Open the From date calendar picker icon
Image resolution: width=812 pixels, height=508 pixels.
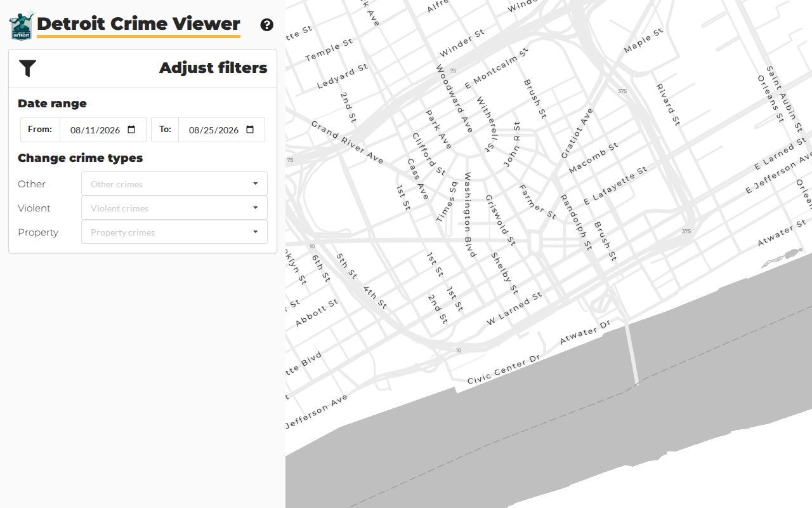131,130
